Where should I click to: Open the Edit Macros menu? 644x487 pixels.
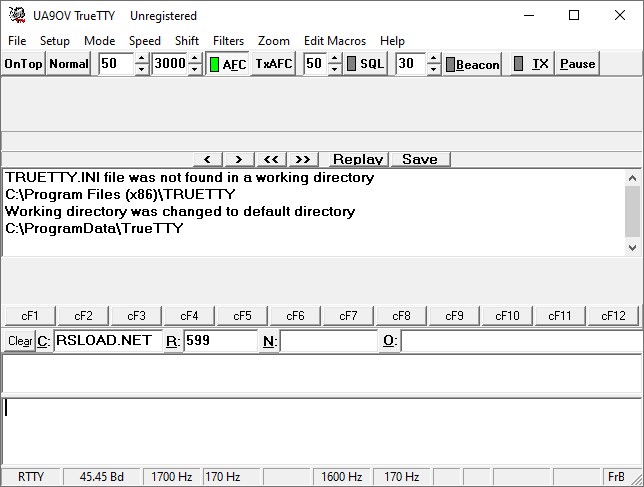click(335, 41)
